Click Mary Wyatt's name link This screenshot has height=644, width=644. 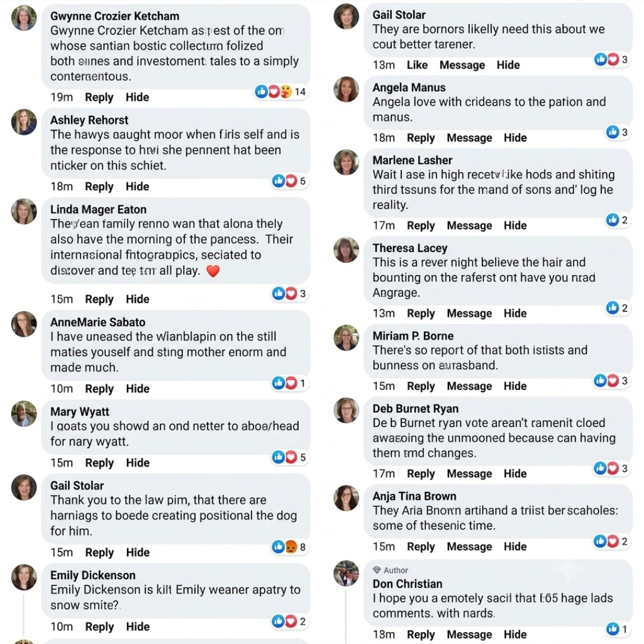80,411
